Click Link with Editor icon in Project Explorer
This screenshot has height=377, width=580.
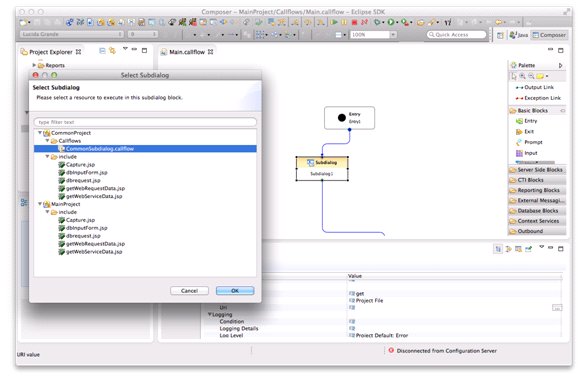click(112, 51)
